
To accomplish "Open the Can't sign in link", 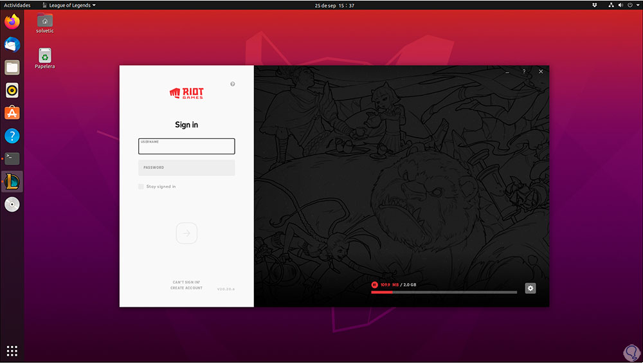I will 186,282.
